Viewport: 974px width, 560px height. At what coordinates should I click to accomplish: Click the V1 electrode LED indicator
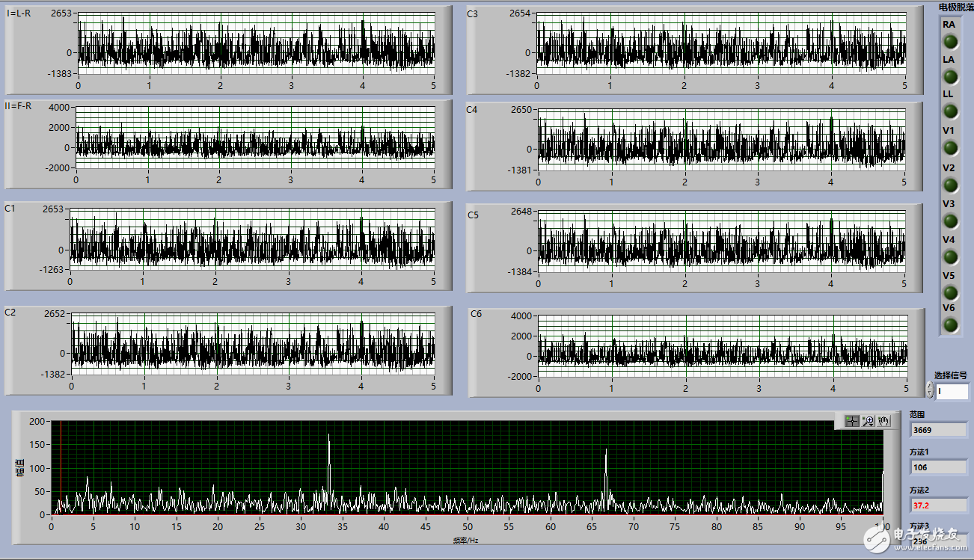pos(950,148)
